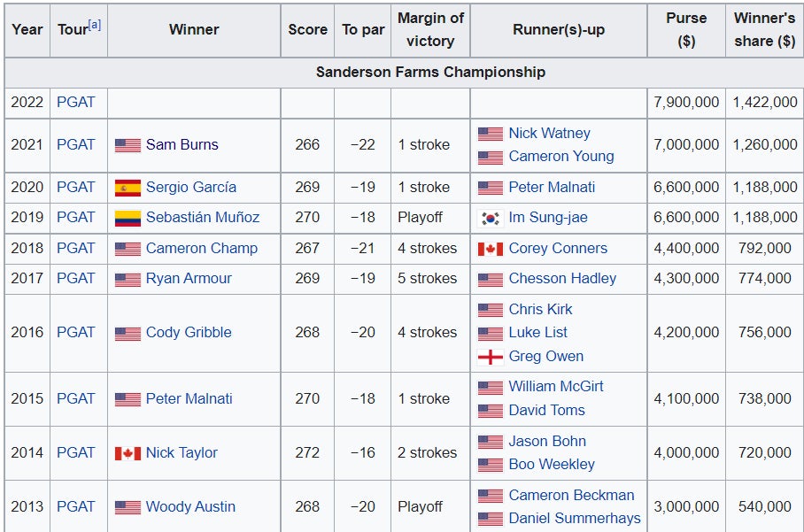Click the Cameron Young runner-up link

[x=560, y=156]
